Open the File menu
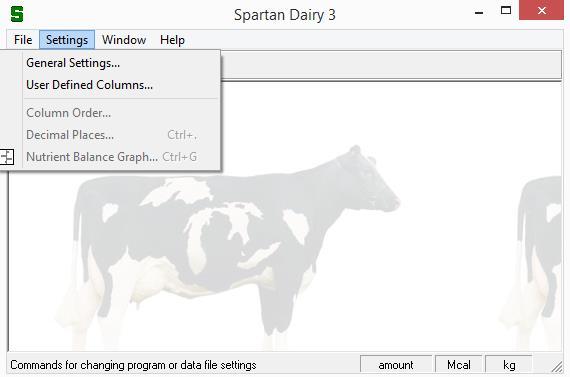Viewport: 570px width, 377px height. [23, 40]
